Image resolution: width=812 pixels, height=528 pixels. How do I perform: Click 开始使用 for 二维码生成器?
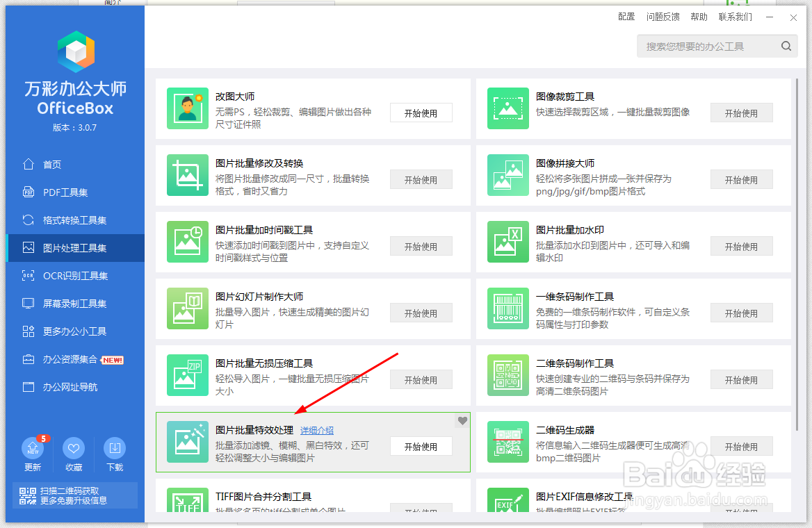click(742, 446)
